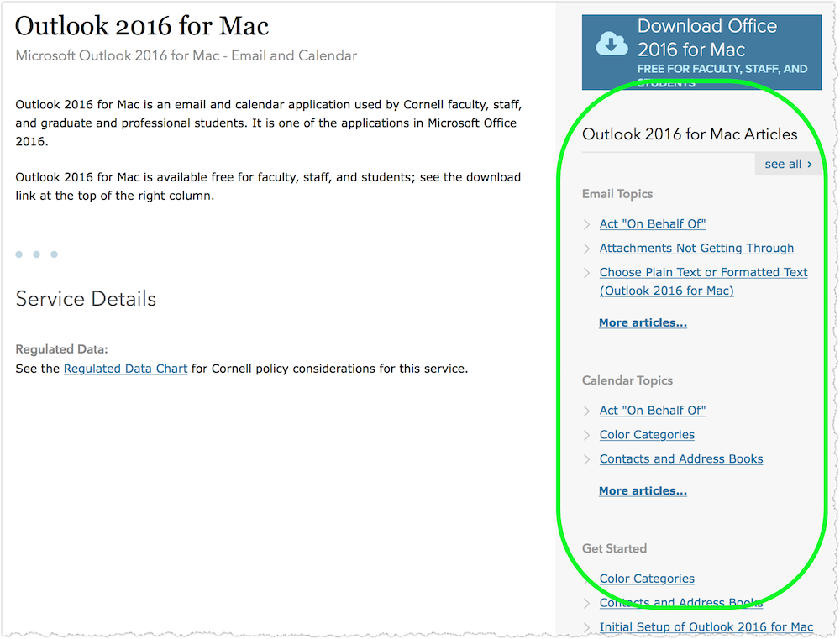840x639 pixels.
Task: Click chevron beside Calendar 'Act "On Behalf Of"'
Action: coord(586,411)
